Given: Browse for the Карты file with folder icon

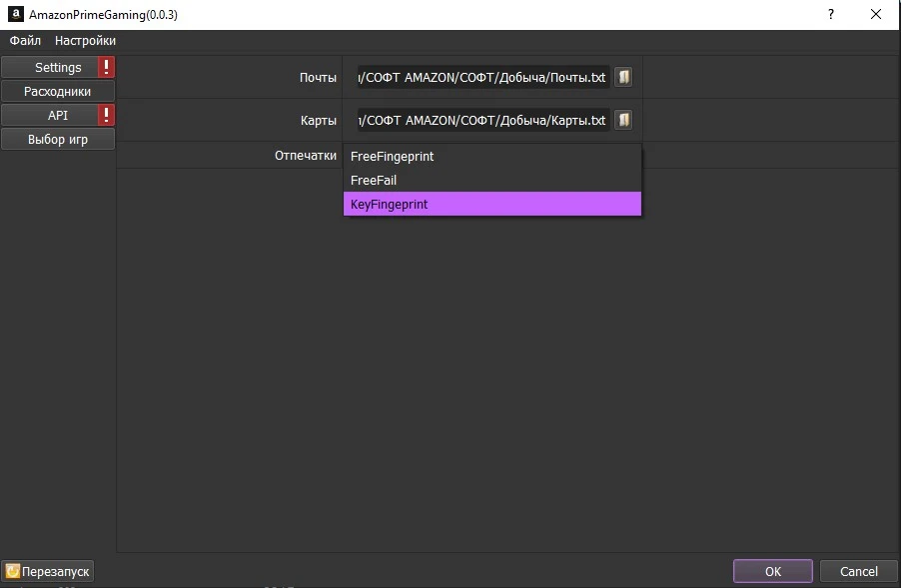Looking at the screenshot, I should pos(623,120).
